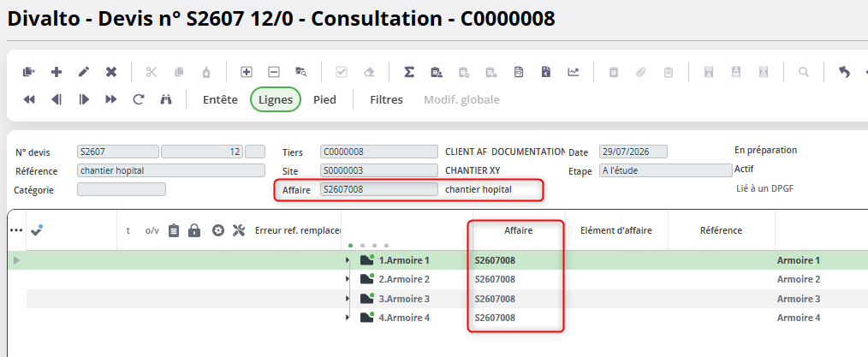Click the row selector arrow of the first line
Image resolution: width=868 pixels, height=357 pixels.
click(x=16, y=260)
